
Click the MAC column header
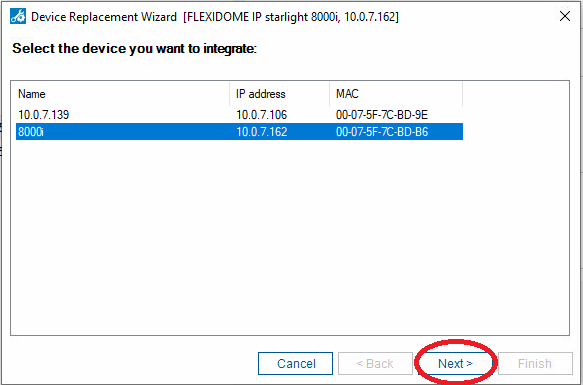(x=347, y=94)
